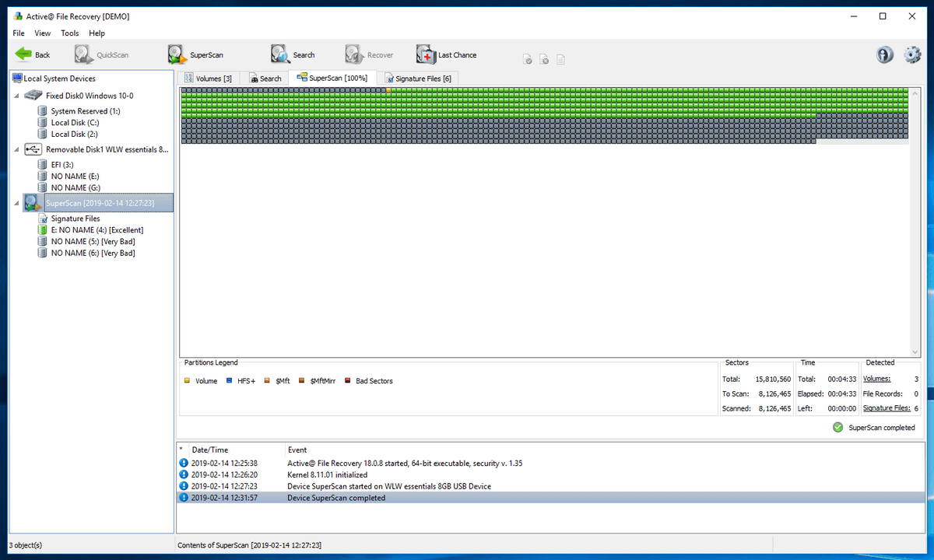934x560 pixels.
Task: Select Local Disk (2:) volume
Action: (x=74, y=135)
